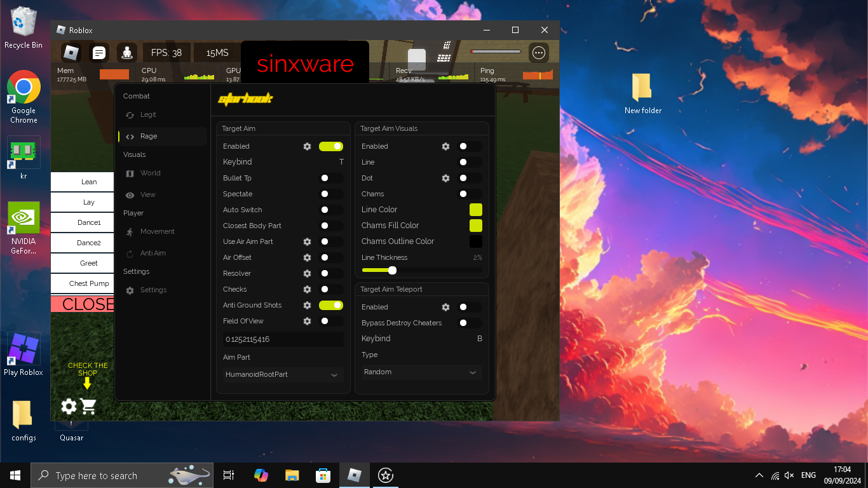Select the NVIDIA GeForce desktop shortcut
868x488 pixels.
click(24, 228)
